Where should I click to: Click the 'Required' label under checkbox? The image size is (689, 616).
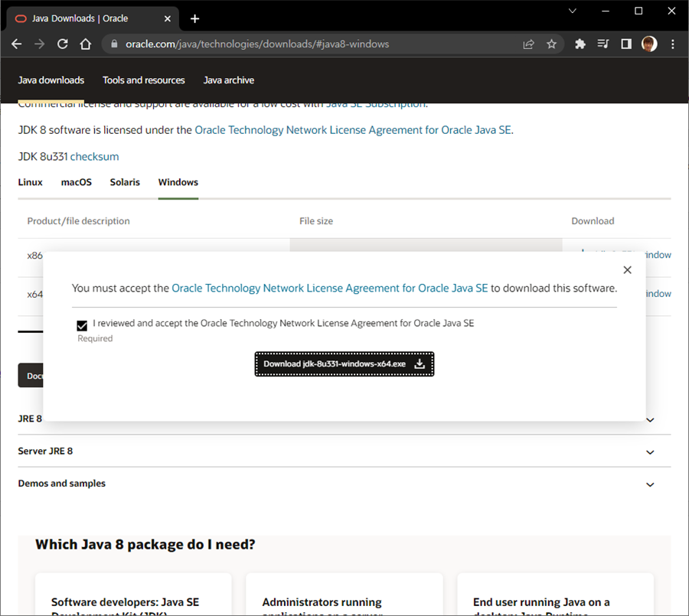[x=95, y=338]
